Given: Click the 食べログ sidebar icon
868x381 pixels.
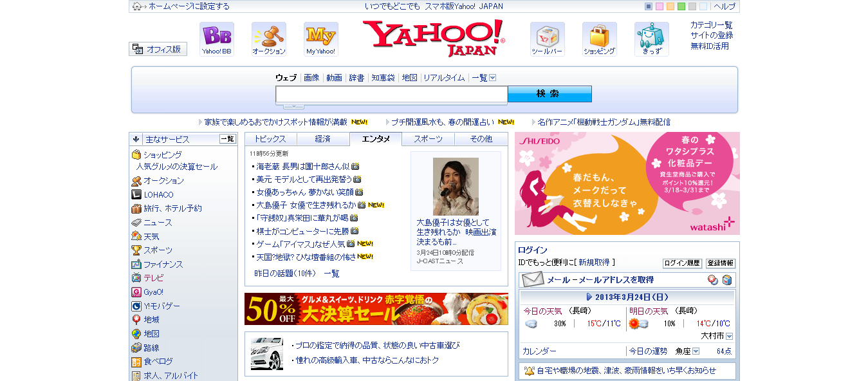Looking at the screenshot, I should click(x=136, y=362).
